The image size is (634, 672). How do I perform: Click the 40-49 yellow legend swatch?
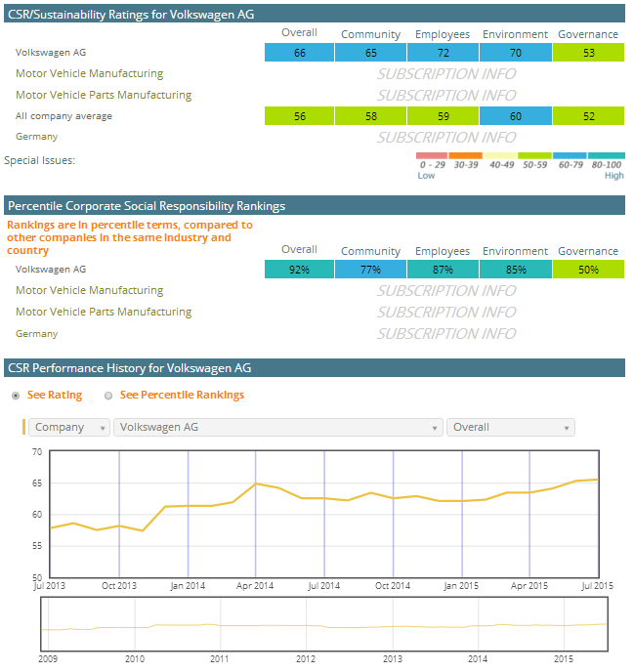coord(500,155)
